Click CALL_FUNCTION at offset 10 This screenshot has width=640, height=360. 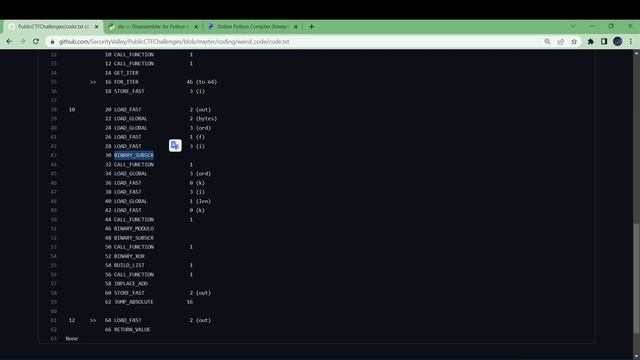(x=134, y=54)
